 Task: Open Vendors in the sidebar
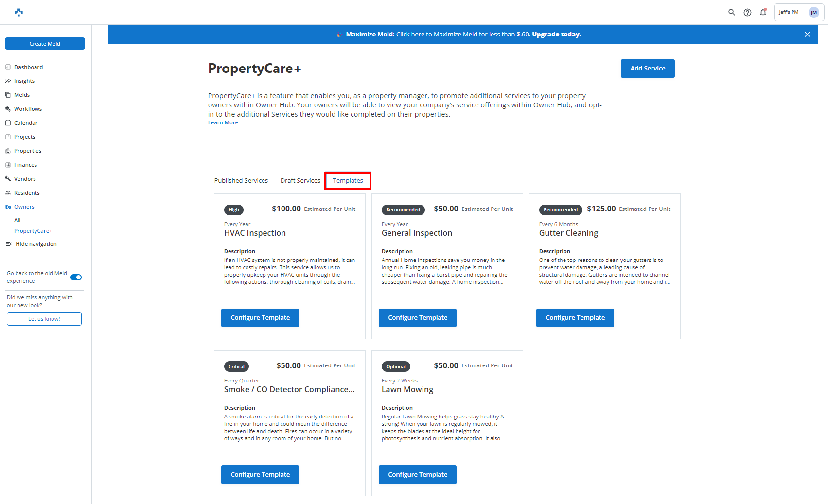point(25,179)
